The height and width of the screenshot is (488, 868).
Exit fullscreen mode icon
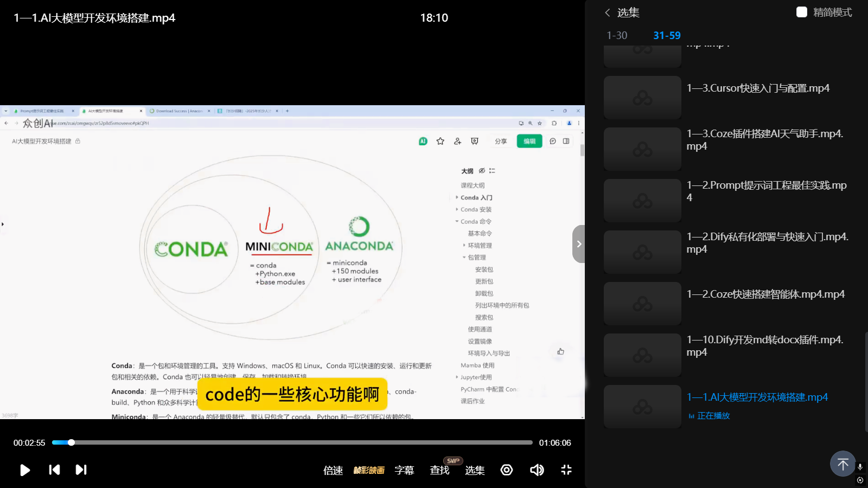[566, 470]
